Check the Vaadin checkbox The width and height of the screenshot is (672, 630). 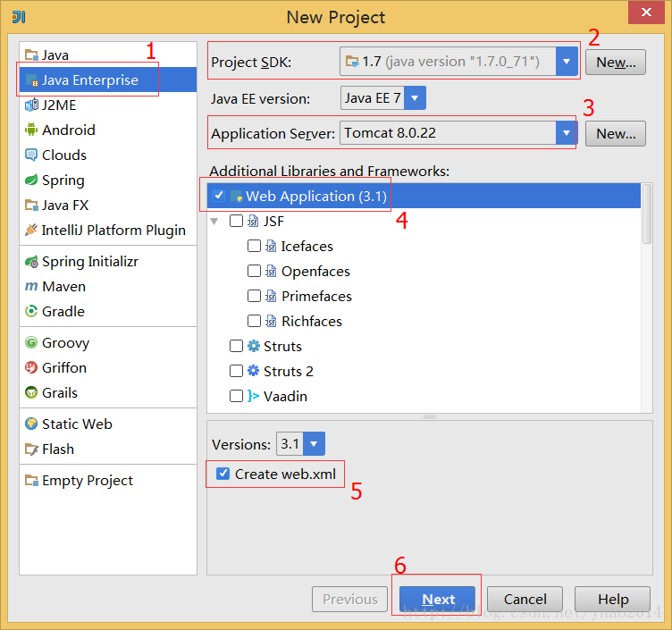coord(236,396)
